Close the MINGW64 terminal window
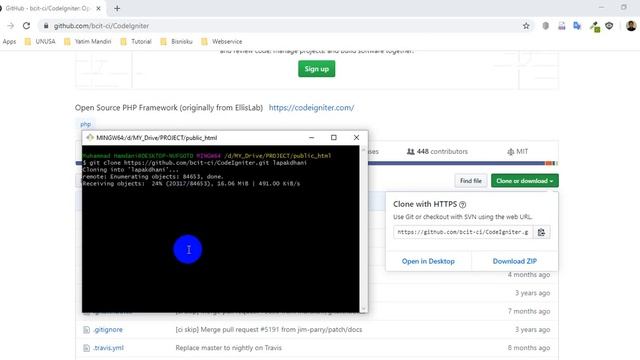Screen dimensions: 640x360 coord(356,138)
